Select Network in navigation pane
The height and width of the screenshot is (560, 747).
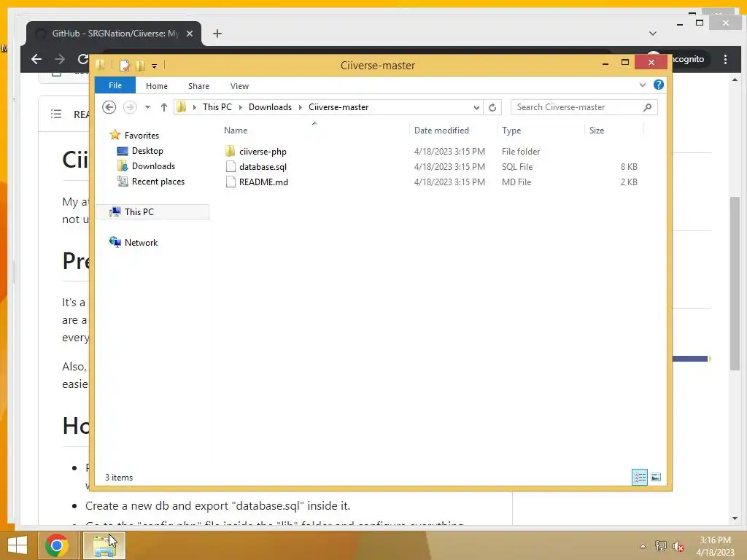[141, 242]
